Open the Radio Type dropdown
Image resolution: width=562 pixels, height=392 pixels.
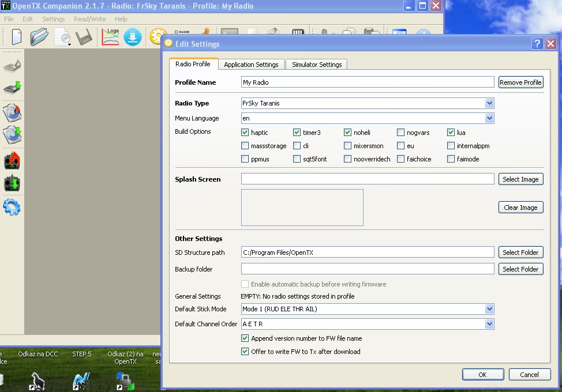pyautogui.click(x=489, y=103)
